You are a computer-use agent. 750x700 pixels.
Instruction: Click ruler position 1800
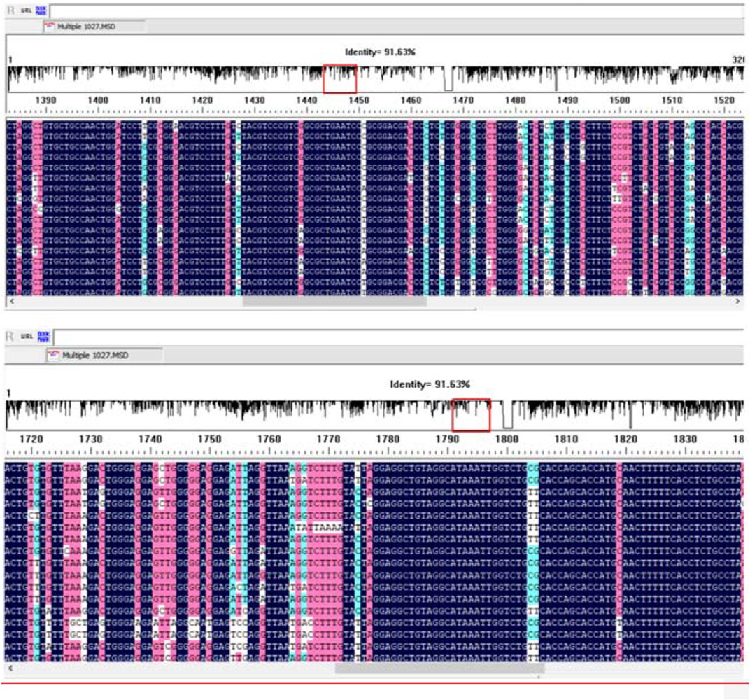click(x=507, y=439)
